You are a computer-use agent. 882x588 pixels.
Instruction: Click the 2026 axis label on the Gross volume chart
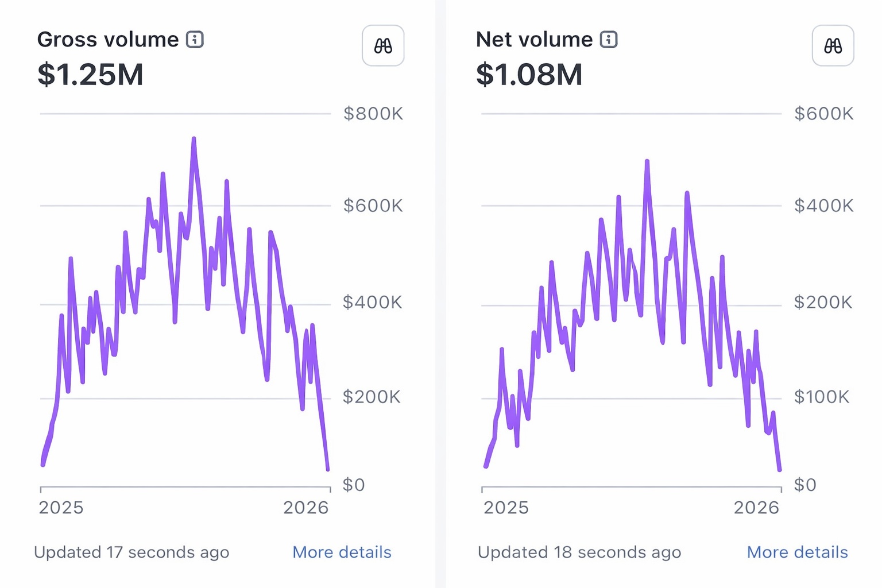[x=305, y=508]
